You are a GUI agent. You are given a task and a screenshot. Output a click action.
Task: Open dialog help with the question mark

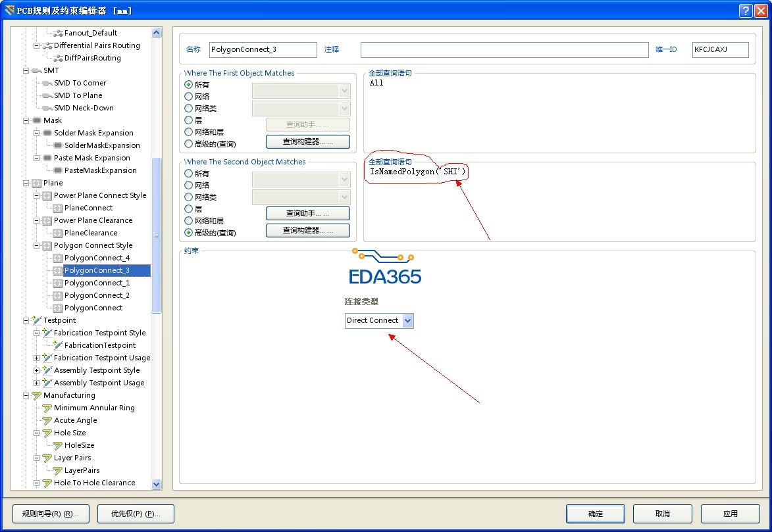(x=746, y=11)
